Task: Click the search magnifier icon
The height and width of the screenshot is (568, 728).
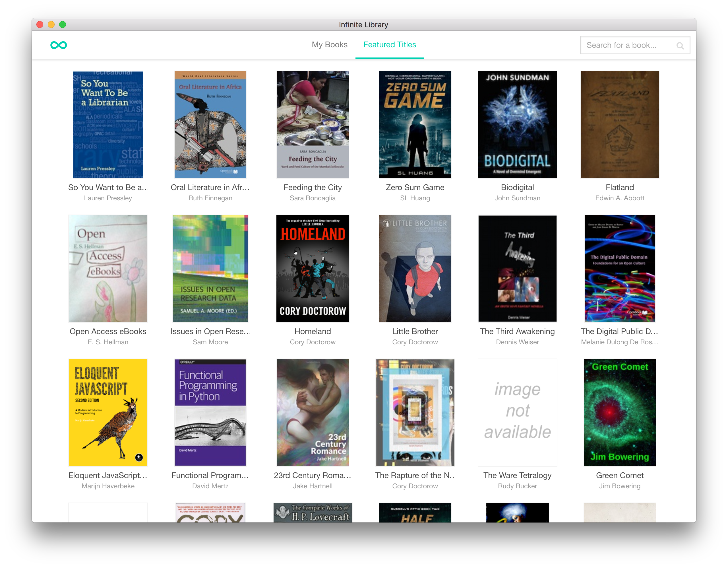Action: pos(680,46)
